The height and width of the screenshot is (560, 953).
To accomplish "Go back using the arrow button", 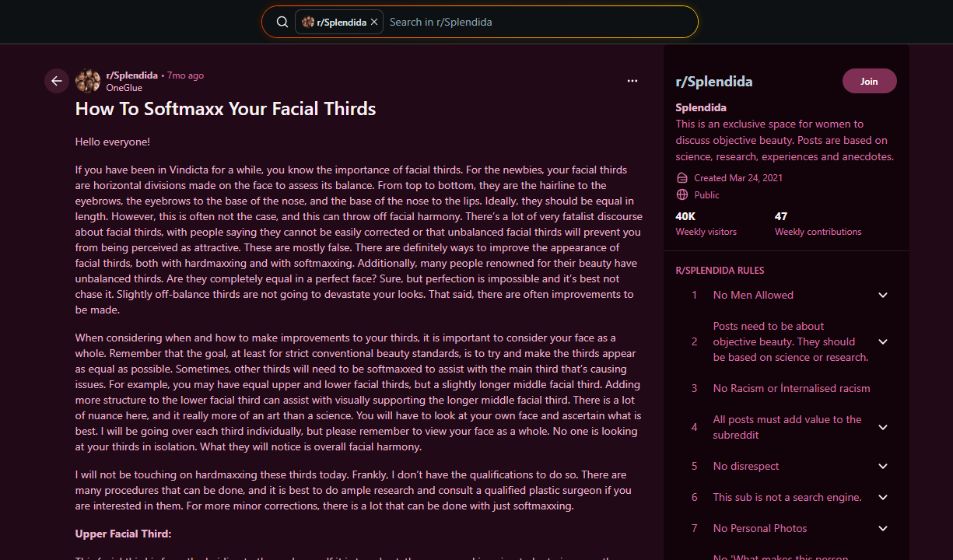I will (x=57, y=81).
